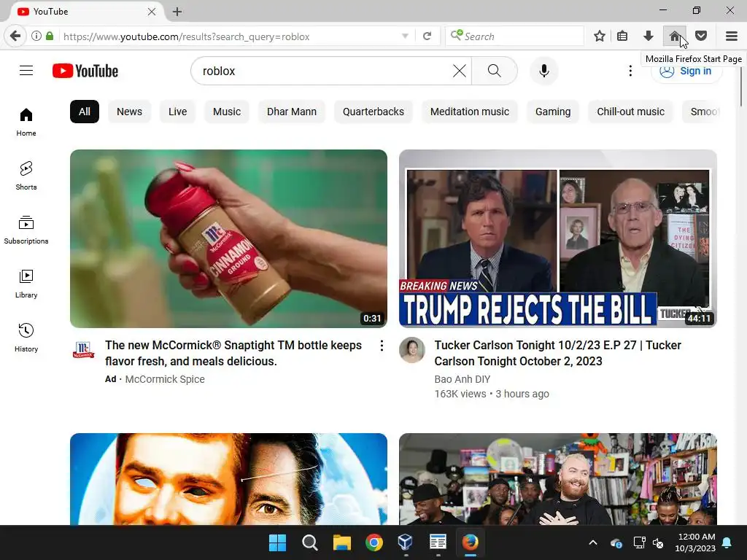Viewport: 747px width, 560px height.
Task: Open the notifications bell in tray
Action: tap(727, 542)
